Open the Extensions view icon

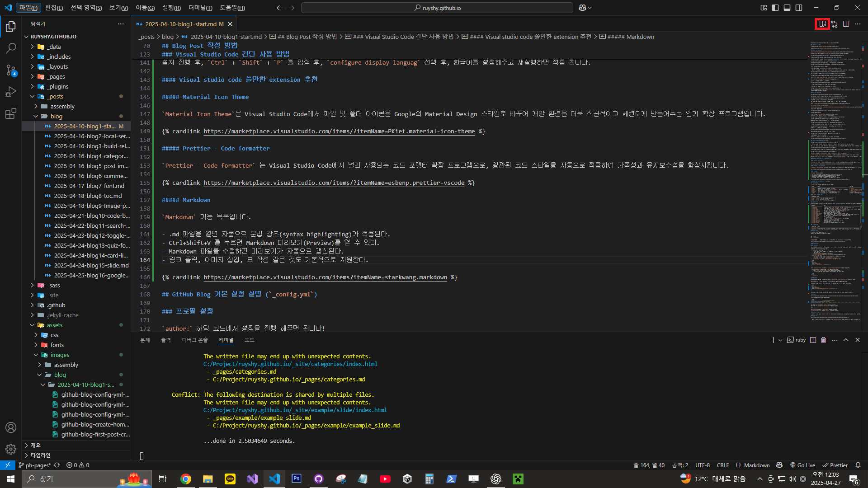[x=11, y=114]
